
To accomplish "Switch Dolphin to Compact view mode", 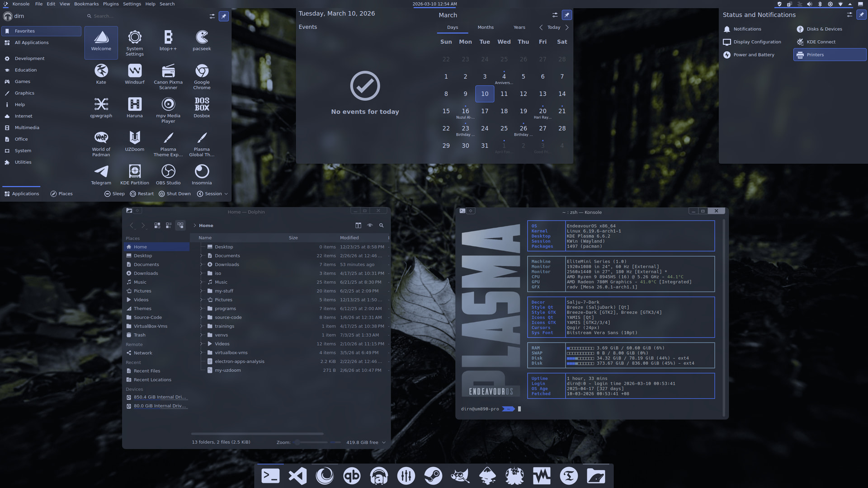I will click(169, 225).
